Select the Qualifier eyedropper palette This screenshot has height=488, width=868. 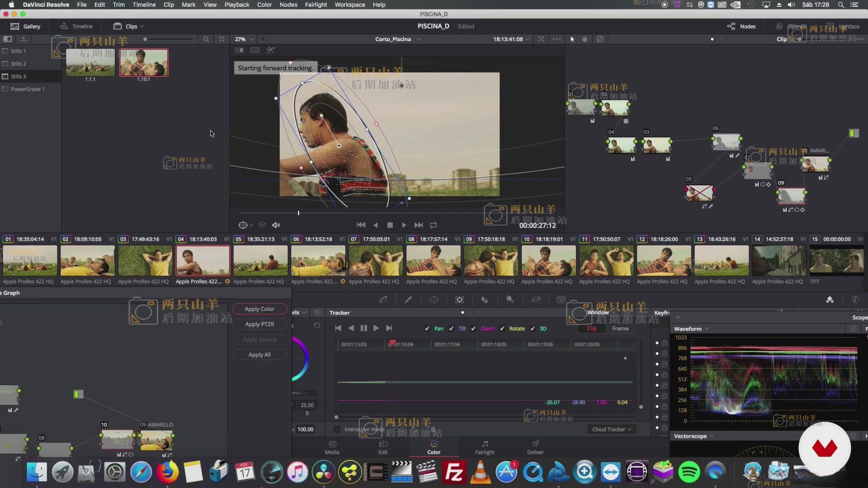click(x=408, y=300)
